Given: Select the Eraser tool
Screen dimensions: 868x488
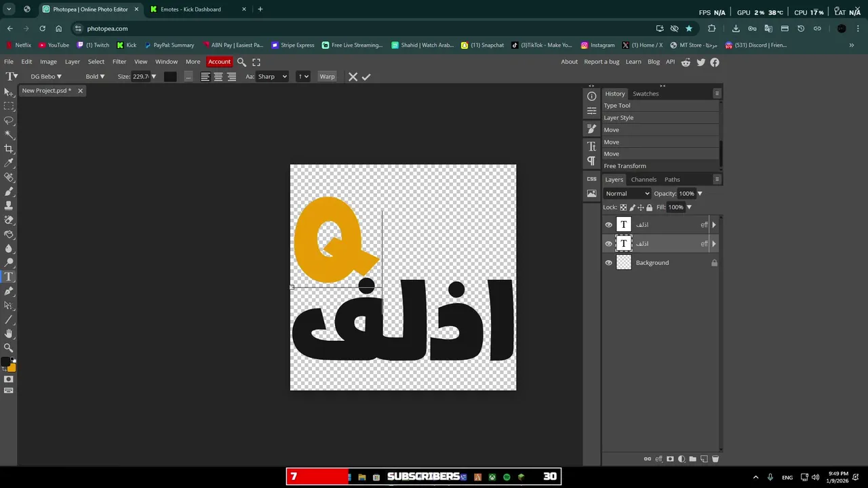Looking at the screenshot, I should 9,220.
